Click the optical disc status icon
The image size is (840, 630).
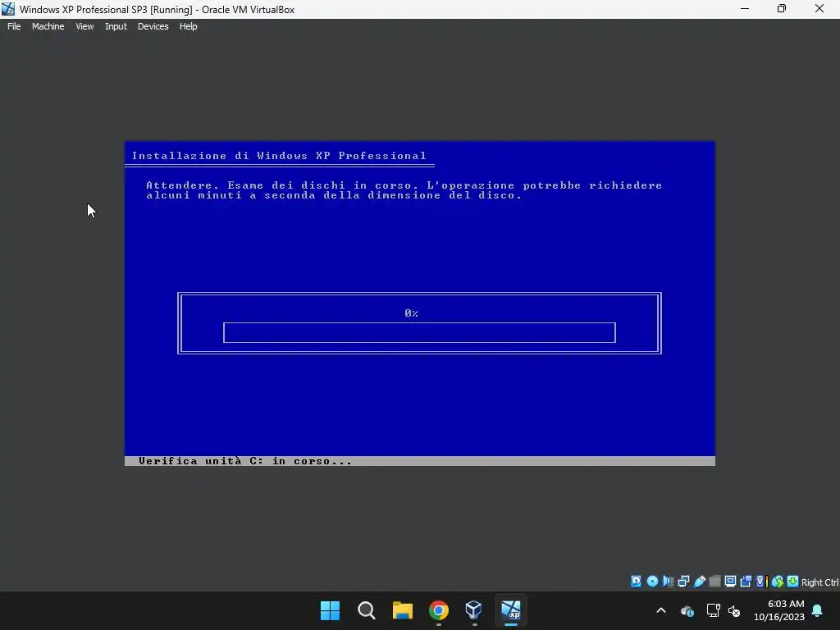652,582
